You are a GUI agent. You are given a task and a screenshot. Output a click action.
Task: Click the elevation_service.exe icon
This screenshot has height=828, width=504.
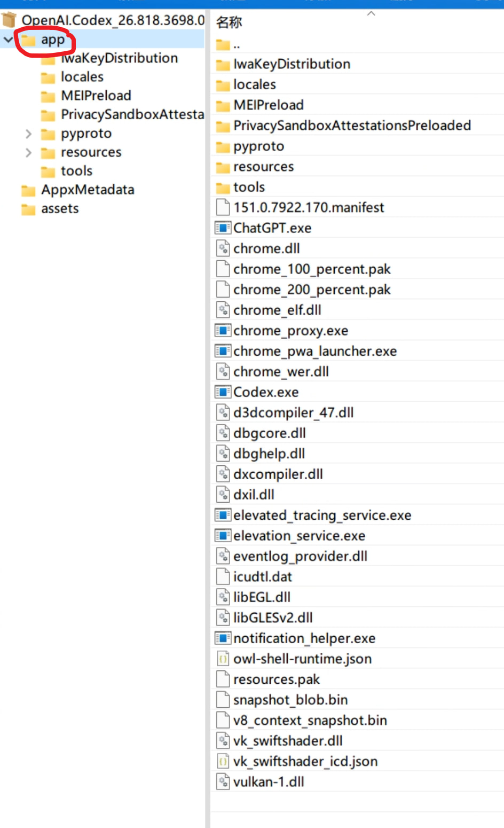pos(223,535)
